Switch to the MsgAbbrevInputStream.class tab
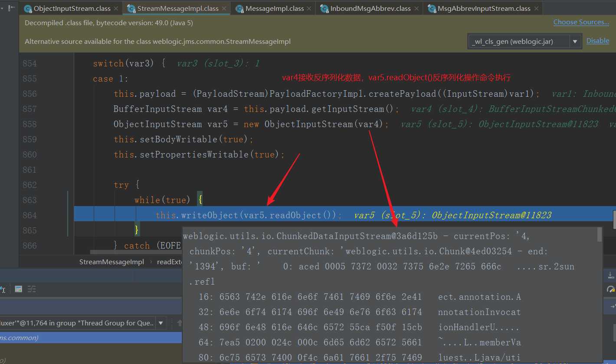 [484, 8]
